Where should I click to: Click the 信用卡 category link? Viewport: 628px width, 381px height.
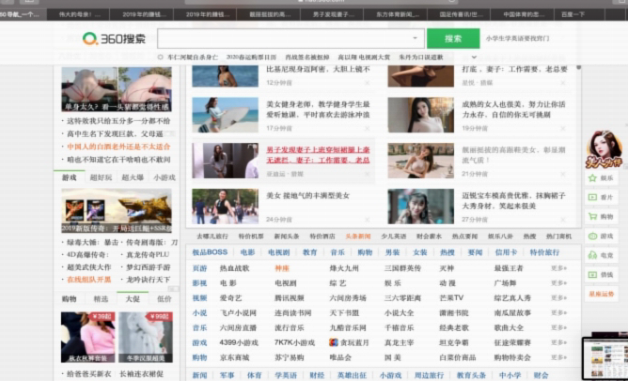click(x=506, y=252)
